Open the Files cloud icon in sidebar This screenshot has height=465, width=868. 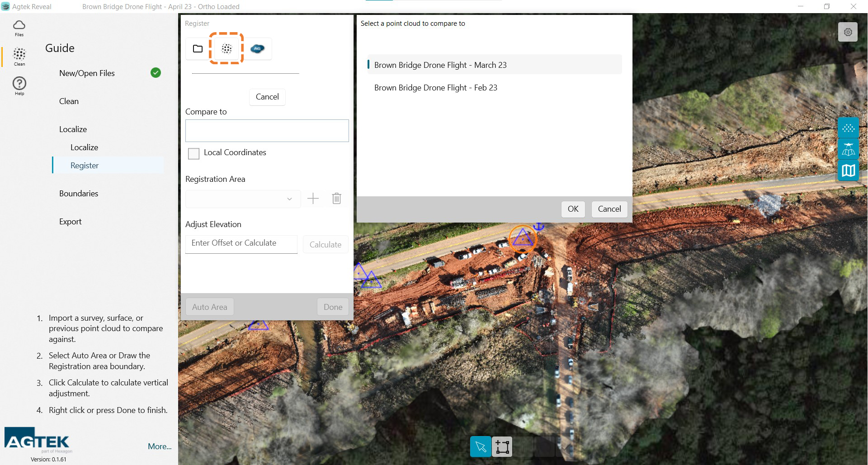pos(19,27)
